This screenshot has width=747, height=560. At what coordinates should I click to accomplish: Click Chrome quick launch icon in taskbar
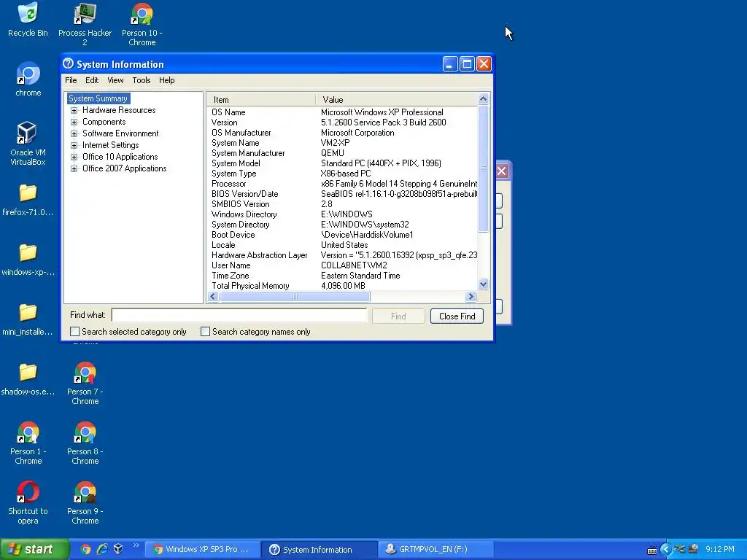pyautogui.click(x=86, y=549)
